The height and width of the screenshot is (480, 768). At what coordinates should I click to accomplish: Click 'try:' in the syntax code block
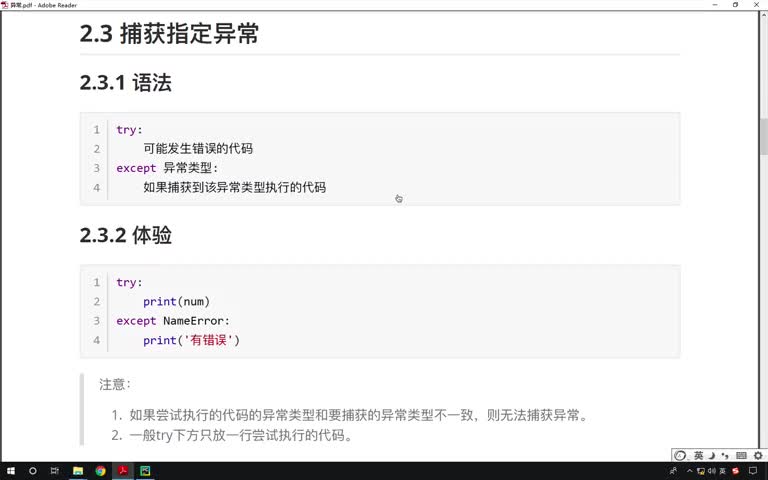click(129, 130)
